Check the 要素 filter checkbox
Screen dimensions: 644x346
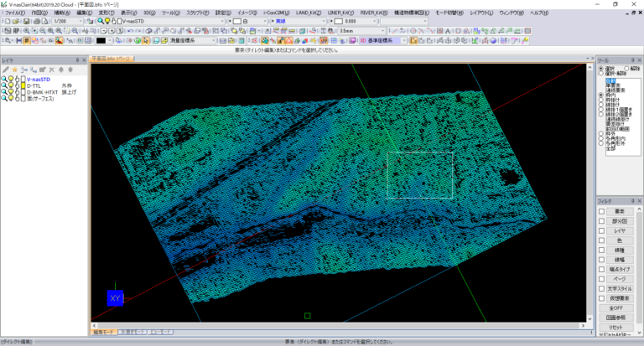point(601,211)
